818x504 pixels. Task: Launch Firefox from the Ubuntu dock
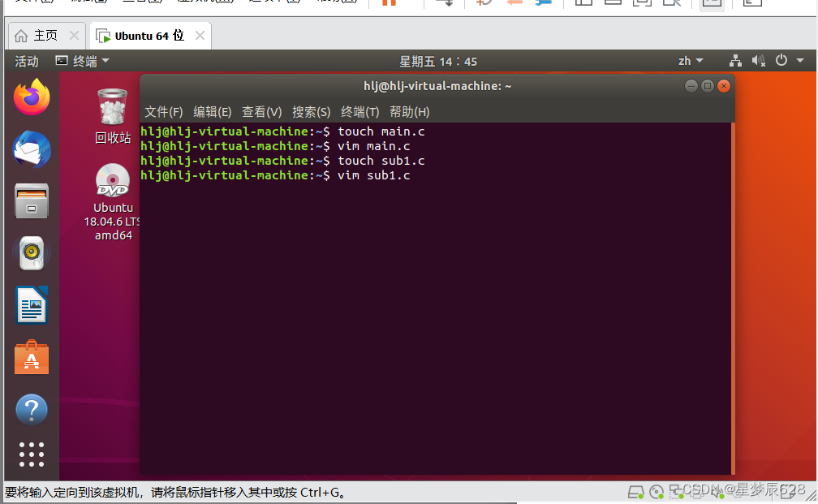click(x=31, y=97)
